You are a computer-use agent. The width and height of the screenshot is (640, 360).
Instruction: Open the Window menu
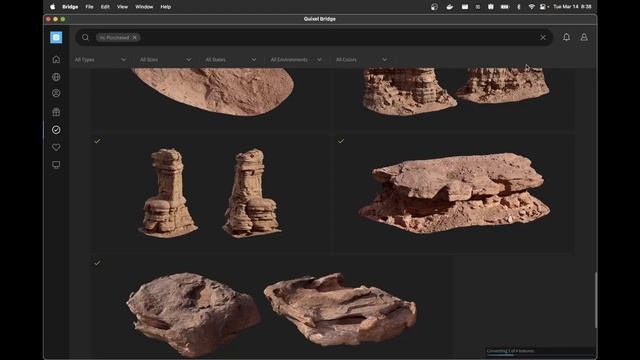[144, 7]
